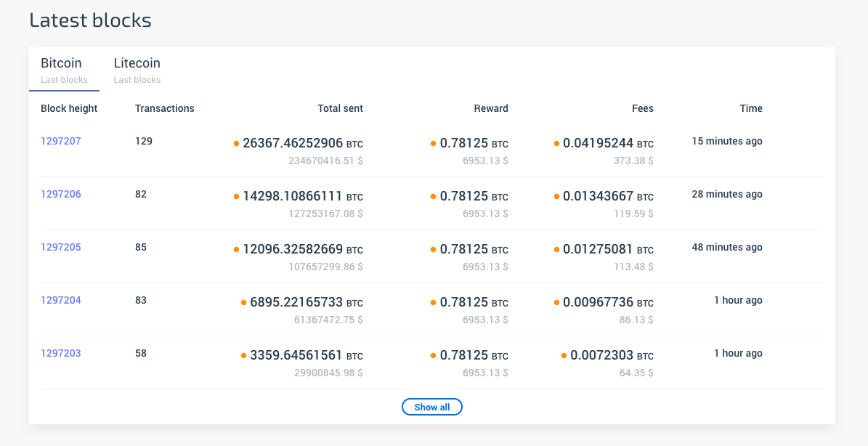The image size is (868, 446).
Task: Click the orange dot beside 12096.32582669 BTC
Action: click(236, 250)
